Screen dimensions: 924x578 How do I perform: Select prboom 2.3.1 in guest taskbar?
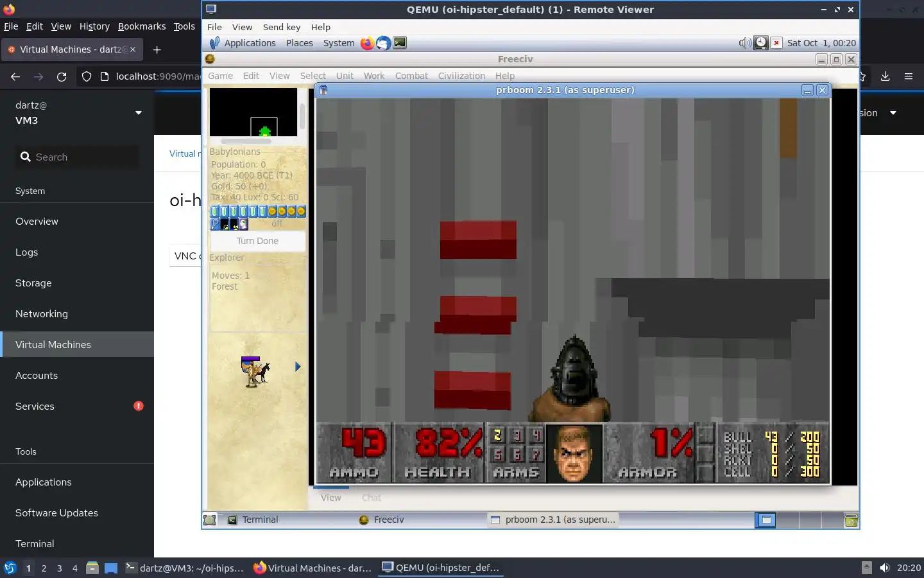click(x=554, y=520)
